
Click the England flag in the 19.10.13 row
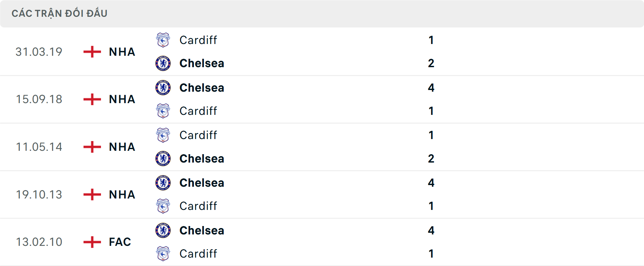coord(91,194)
